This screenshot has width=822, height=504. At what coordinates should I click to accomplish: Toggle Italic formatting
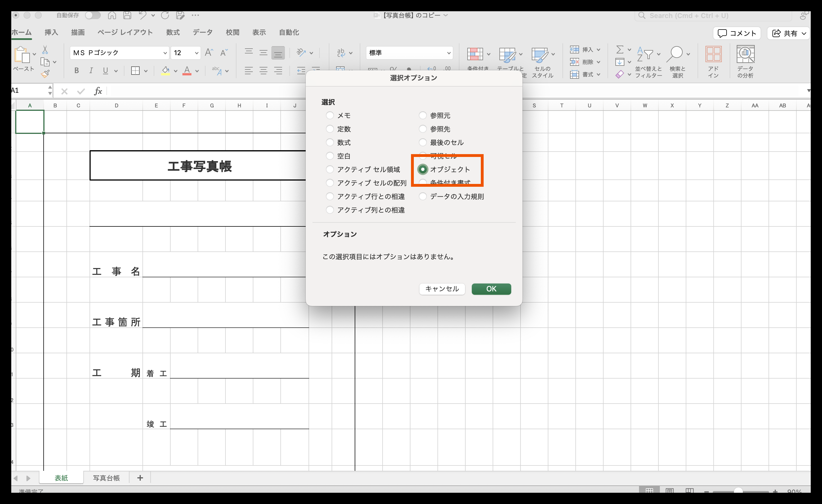point(91,71)
